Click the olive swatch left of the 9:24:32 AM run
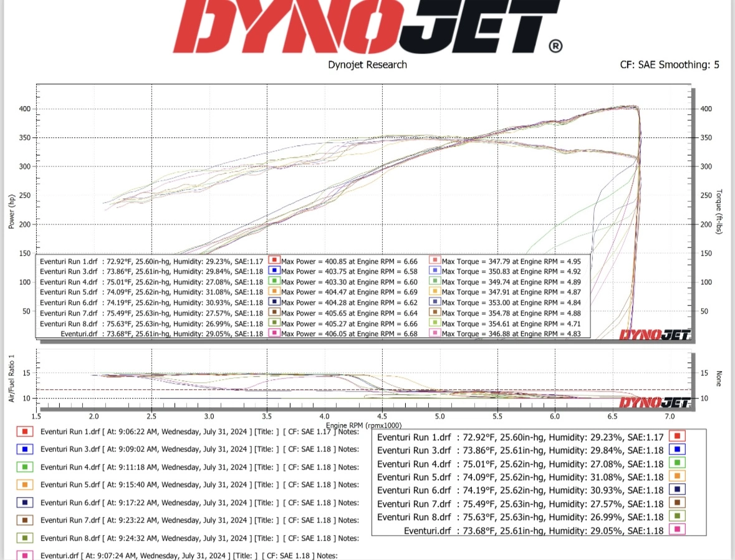 (25, 538)
